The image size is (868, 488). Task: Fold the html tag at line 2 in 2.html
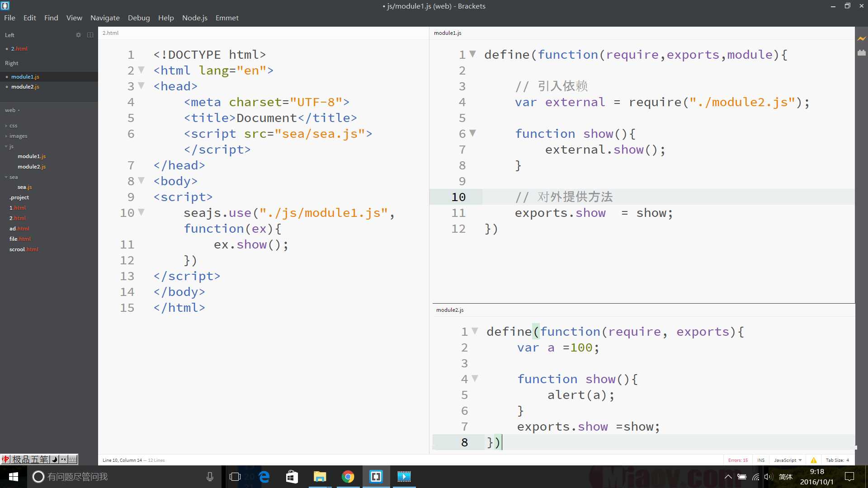[x=141, y=70]
